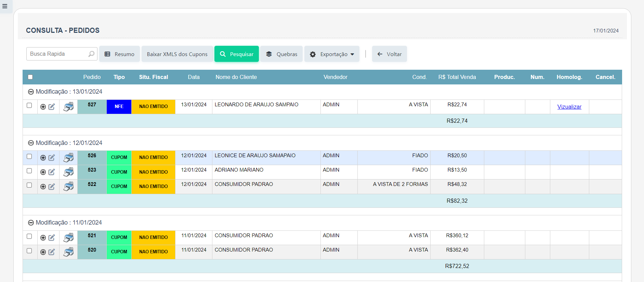Select the checkbox for order 522

[x=29, y=185]
